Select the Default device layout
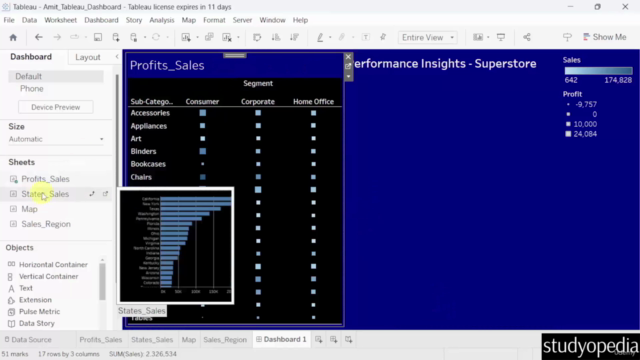Viewport: 640px width, 360px height. pos(56,76)
